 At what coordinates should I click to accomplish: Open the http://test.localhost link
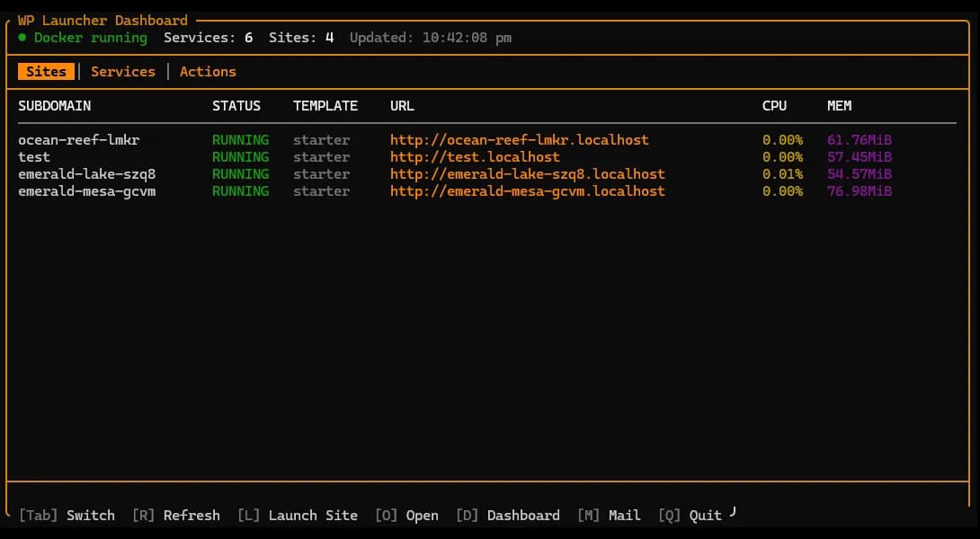coord(475,157)
